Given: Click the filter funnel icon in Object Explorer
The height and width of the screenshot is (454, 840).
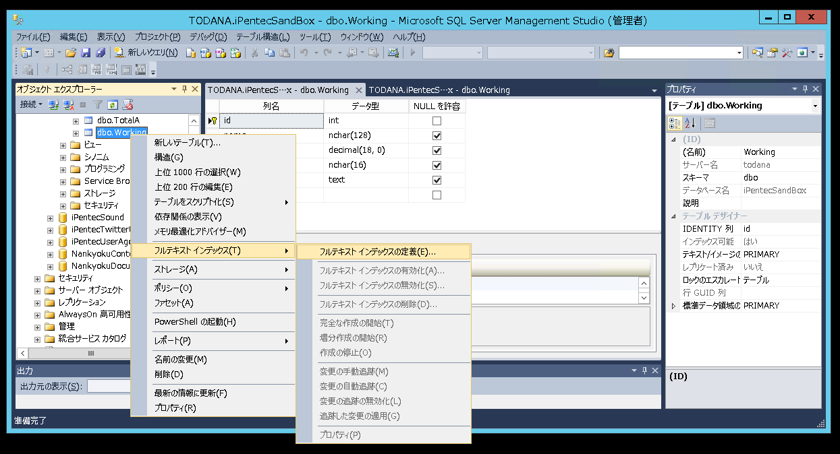Looking at the screenshot, I should tap(98, 105).
